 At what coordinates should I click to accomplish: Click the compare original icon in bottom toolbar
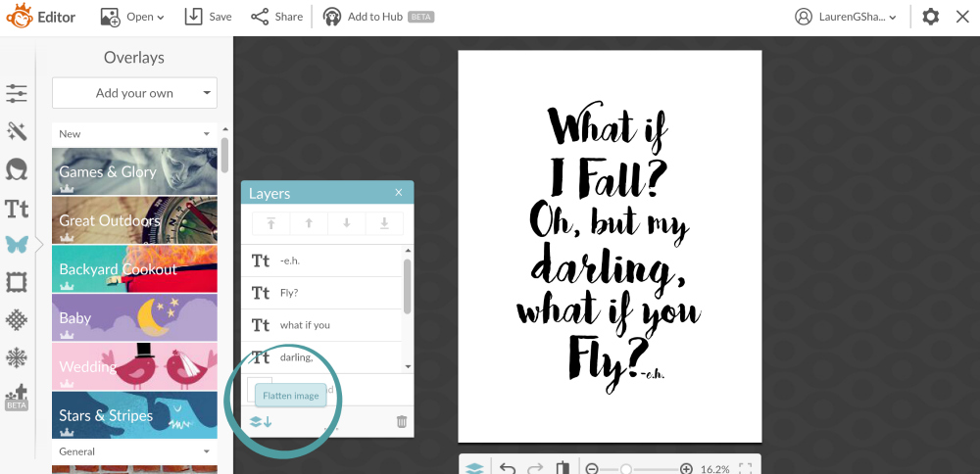point(563,468)
